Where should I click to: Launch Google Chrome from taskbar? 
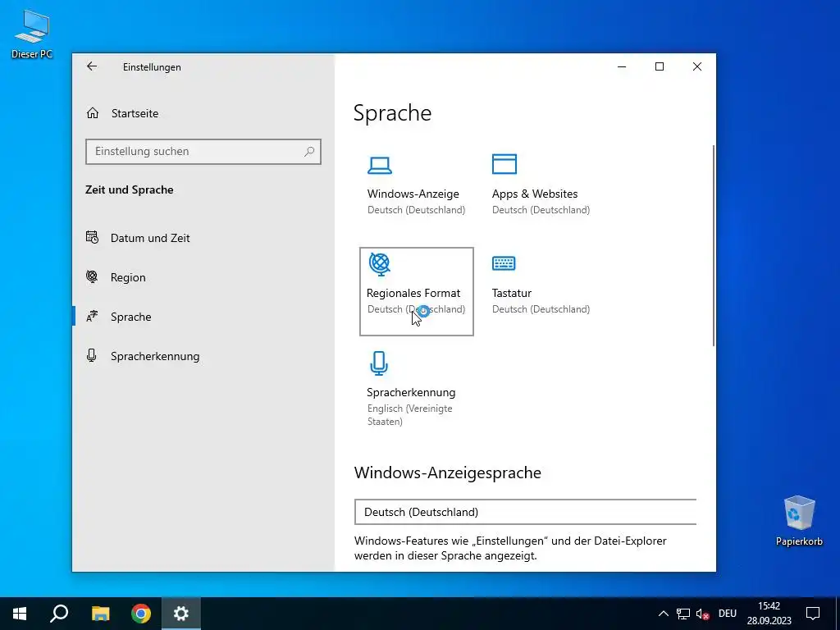coord(141,614)
